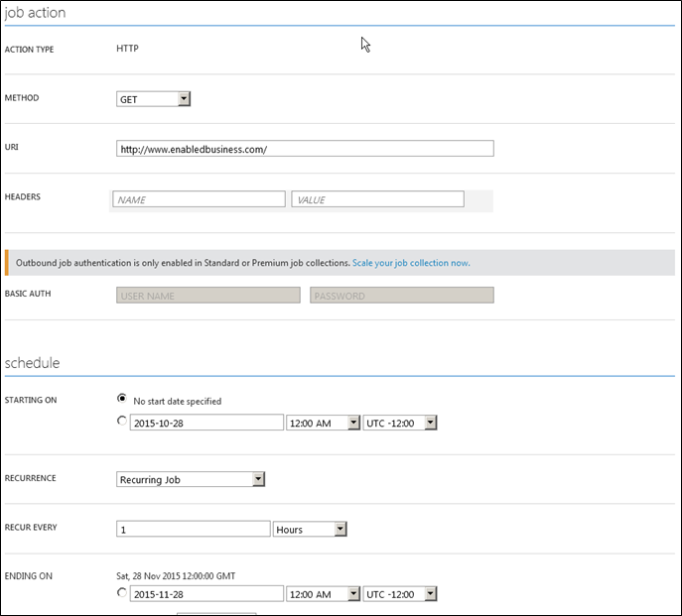Focus the header NAME field
This screenshot has width=682, height=616.
coord(199,199)
